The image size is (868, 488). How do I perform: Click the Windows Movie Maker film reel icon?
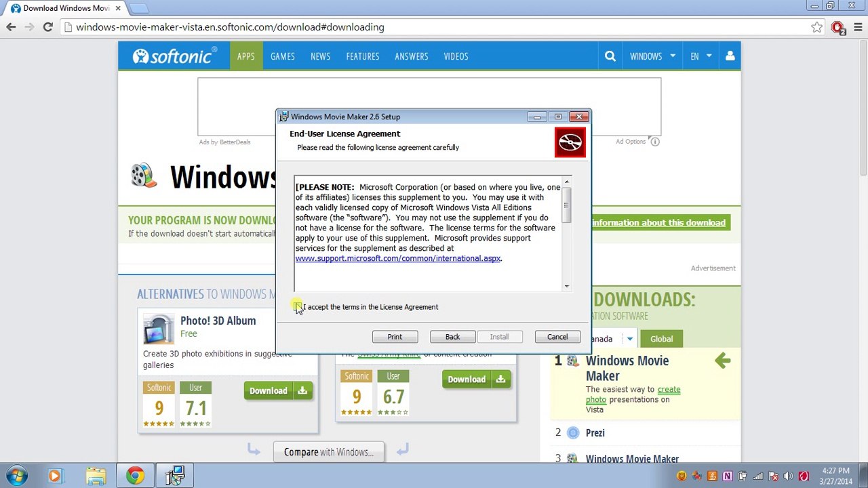[x=144, y=175]
